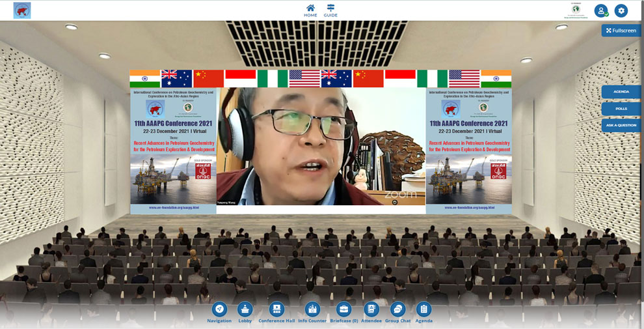Click the speaker name label on video
This screenshot has width=644, height=329.
pyautogui.click(x=227, y=203)
